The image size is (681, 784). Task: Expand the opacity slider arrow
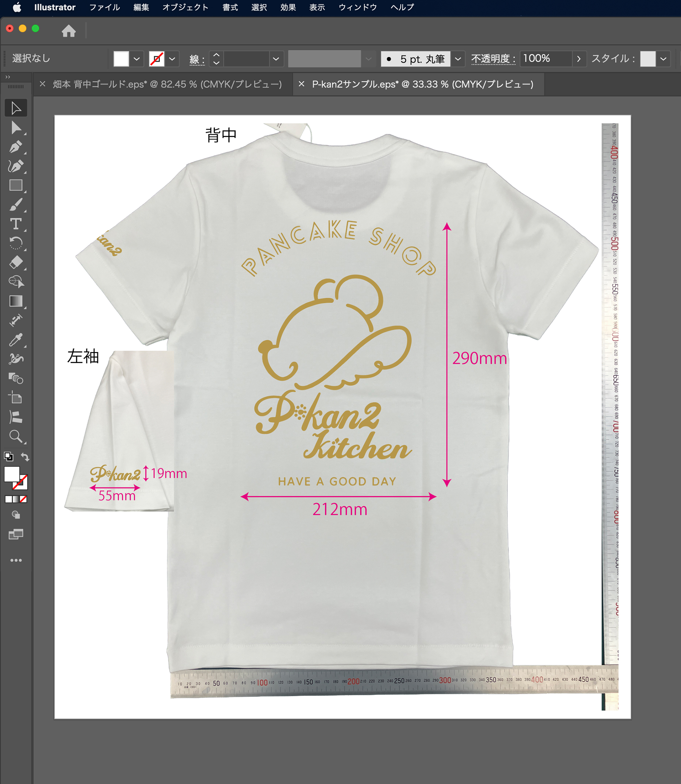(x=579, y=59)
